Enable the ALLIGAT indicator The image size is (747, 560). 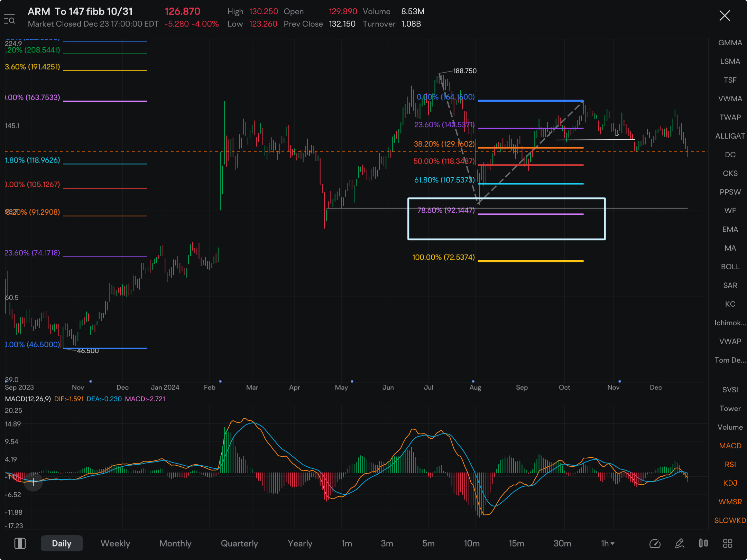pos(730,136)
